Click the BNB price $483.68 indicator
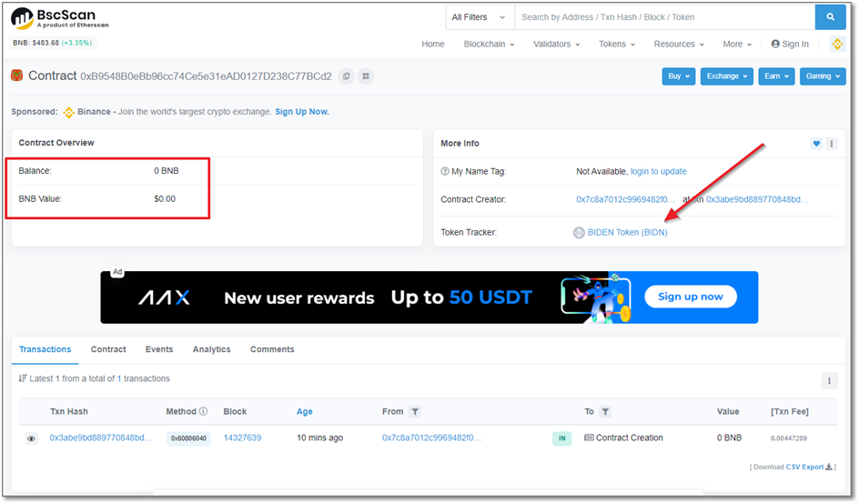This screenshot has height=504, width=859. point(53,43)
